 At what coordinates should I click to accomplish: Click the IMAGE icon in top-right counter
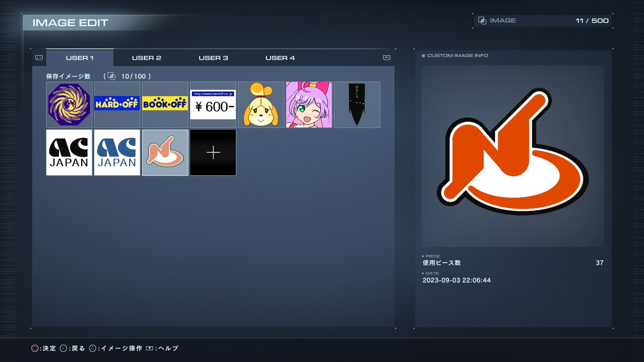[x=482, y=21]
